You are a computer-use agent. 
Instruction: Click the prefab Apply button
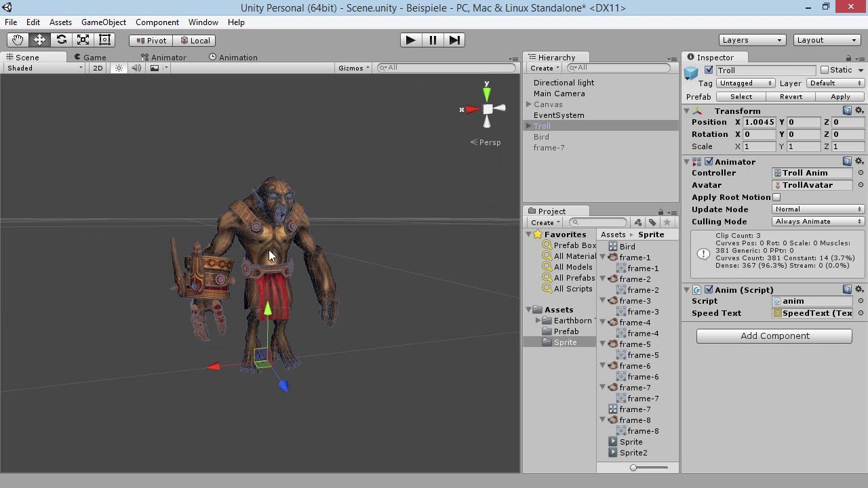[x=840, y=97]
